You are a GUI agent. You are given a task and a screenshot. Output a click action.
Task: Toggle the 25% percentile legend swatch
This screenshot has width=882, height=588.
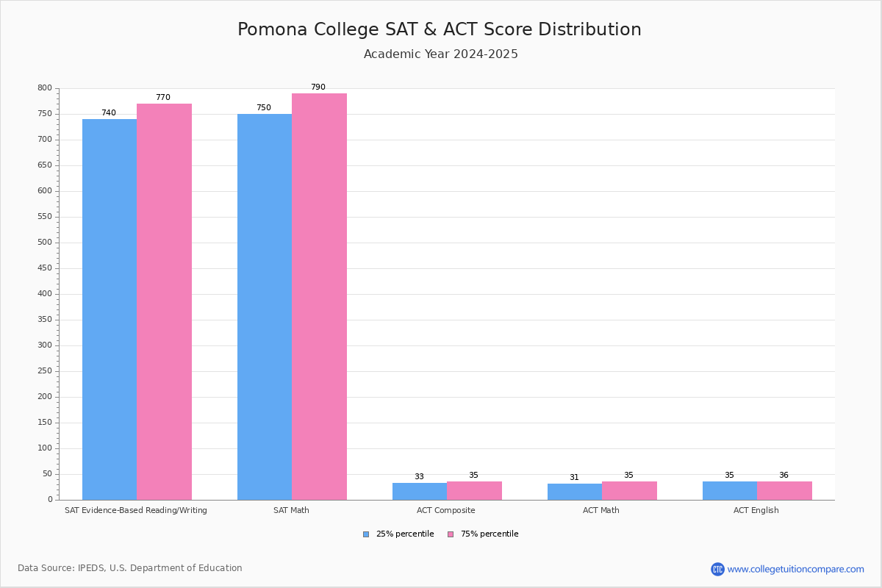tap(366, 534)
